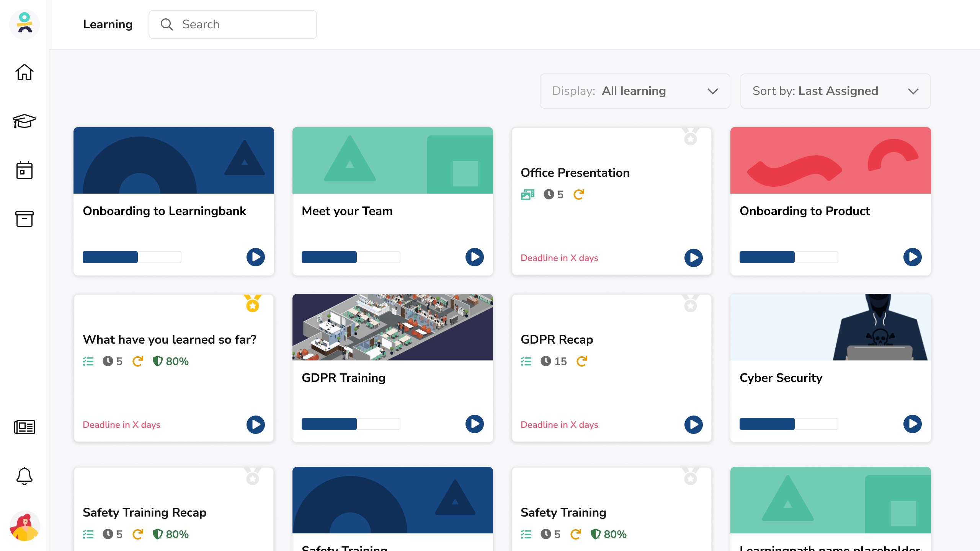Click the archive box sidebar icon

coord(24,218)
